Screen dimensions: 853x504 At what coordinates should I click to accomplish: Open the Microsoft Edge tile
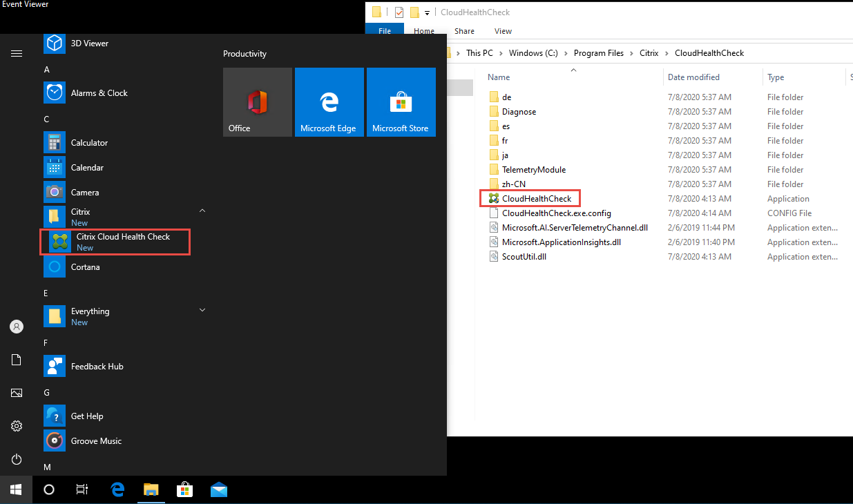(x=329, y=102)
